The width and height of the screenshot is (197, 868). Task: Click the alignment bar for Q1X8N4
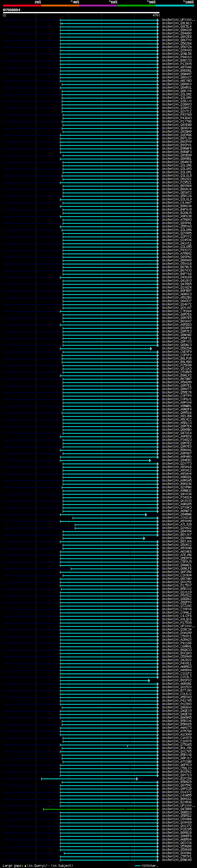click(x=104, y=539)
